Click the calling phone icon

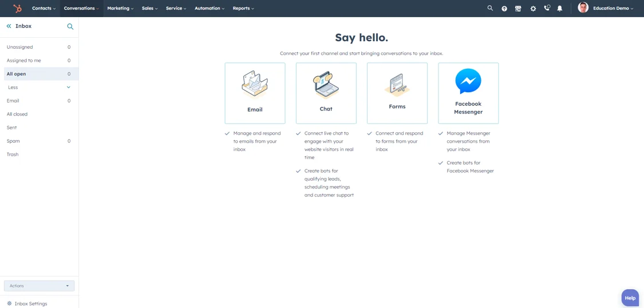click(547, 8)
